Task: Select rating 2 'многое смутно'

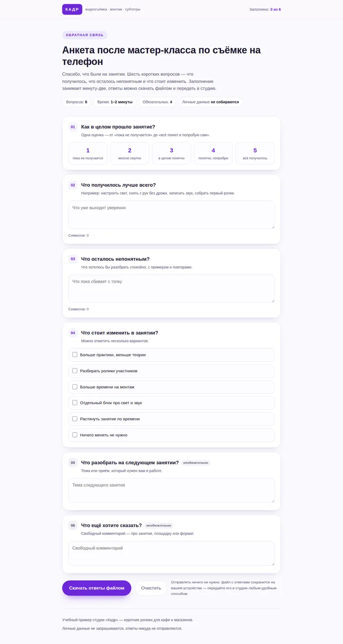Action: (130, 153)
